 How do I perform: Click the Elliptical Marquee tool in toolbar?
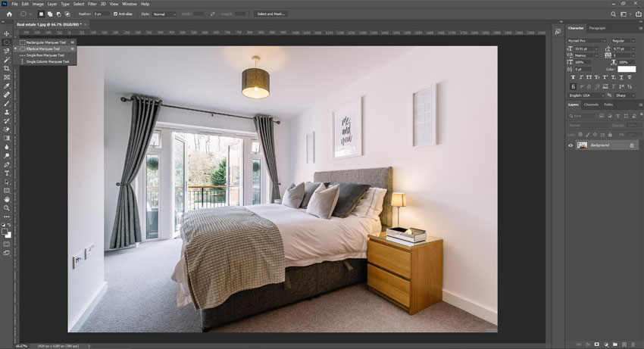[7, 42]
